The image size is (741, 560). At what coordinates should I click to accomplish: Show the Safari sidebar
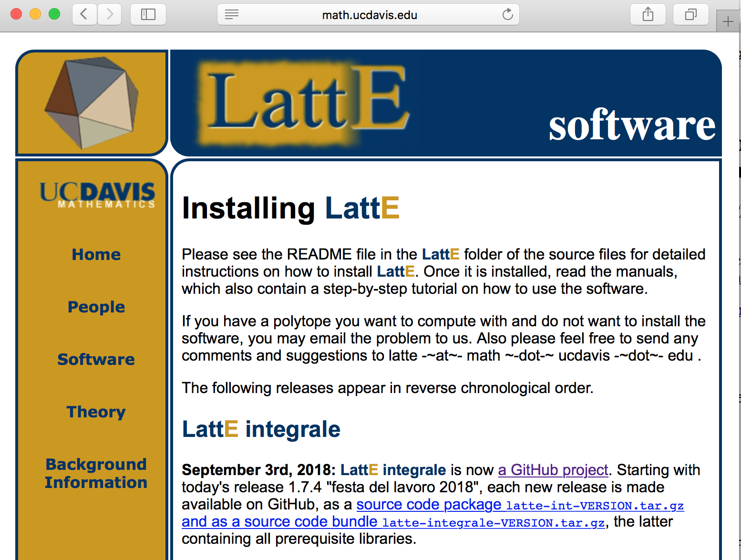148,14
